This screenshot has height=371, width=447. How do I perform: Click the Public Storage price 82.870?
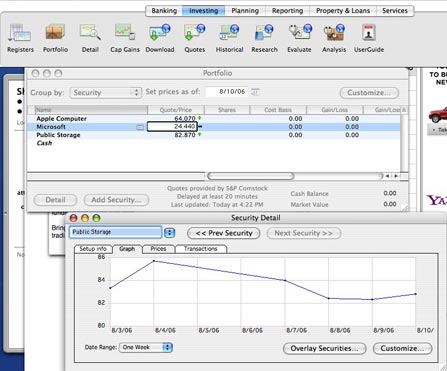pyautogui.click(x=185, y=135)
